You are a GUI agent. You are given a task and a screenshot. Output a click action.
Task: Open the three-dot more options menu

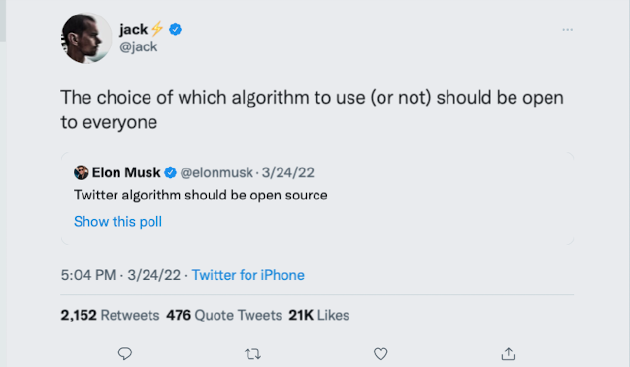click(x=567, y=30)
